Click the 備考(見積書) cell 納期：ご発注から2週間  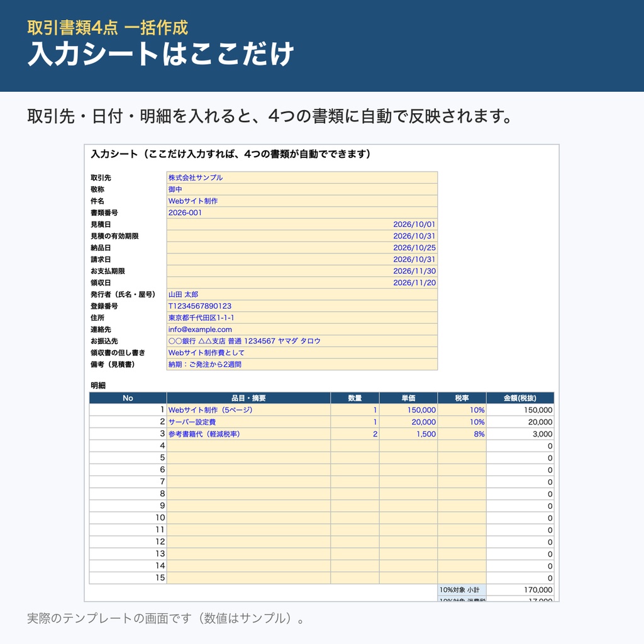302,364
